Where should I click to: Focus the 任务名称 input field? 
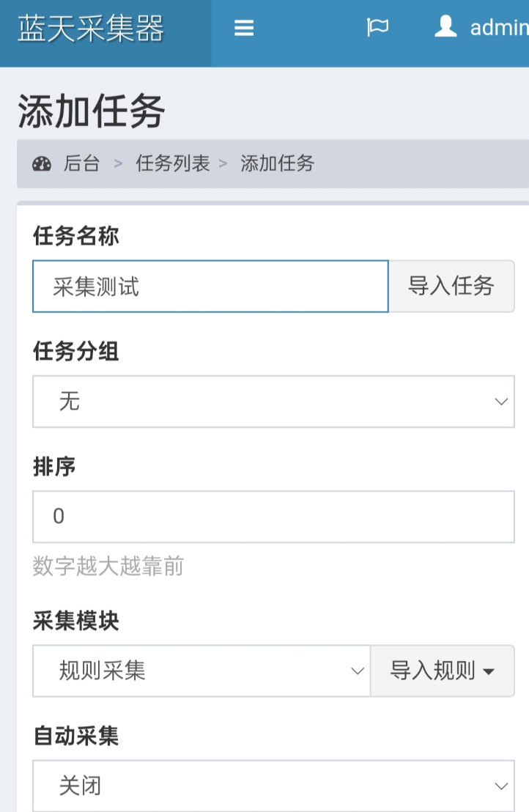point(210,287)
